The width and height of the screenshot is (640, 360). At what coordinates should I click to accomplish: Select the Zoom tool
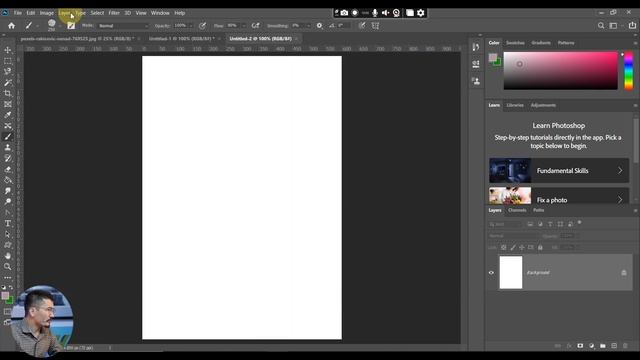click(8, 267)
